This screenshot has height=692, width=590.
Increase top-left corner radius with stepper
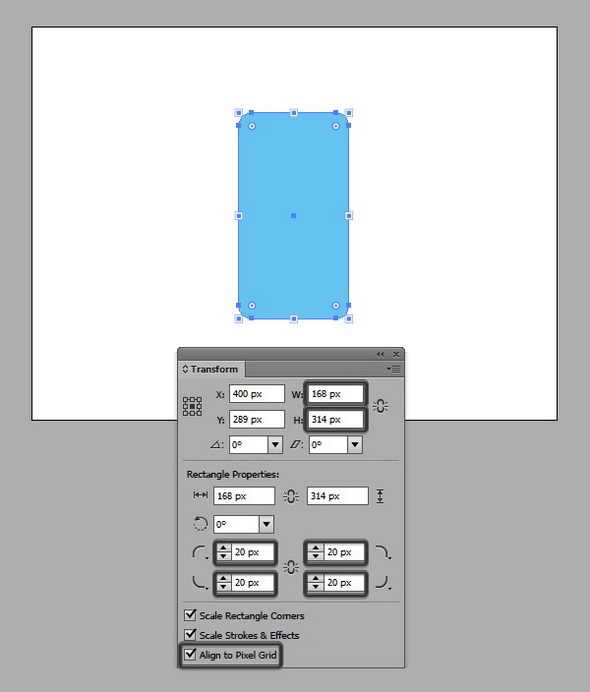[x=223, y=549]
